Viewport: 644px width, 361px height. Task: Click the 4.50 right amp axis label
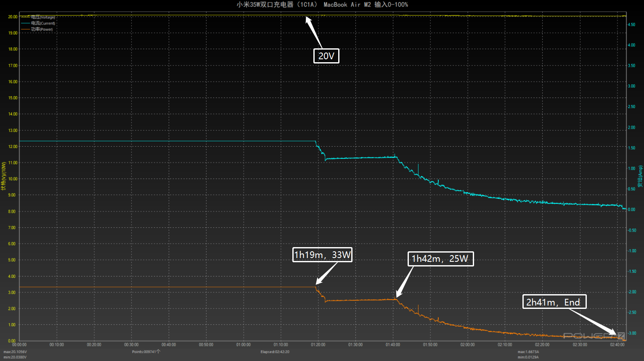[631, 25]
